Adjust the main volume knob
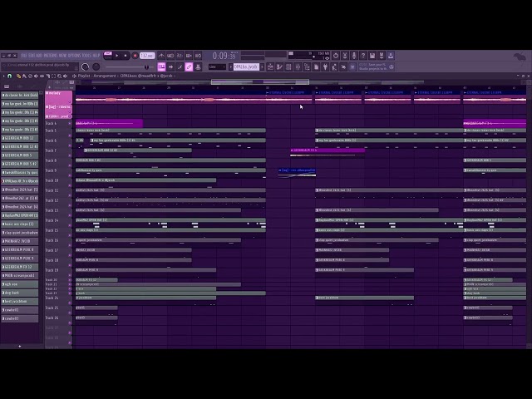Viewport: 532px width, 399px height. pyautogui.click(x=85, y=66)
